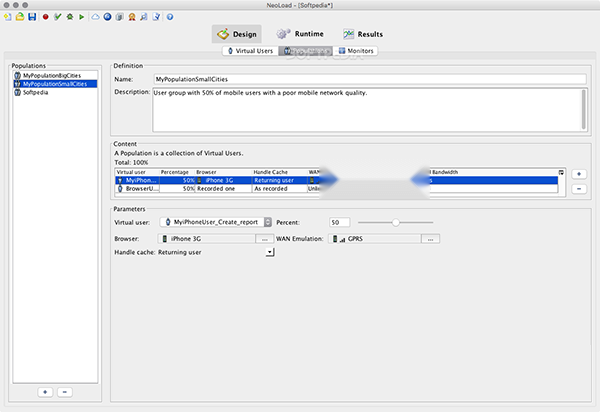Screen dimensions: 600x412
Task: Open browser chooser with ellipsis button
Action: point(264,239)
